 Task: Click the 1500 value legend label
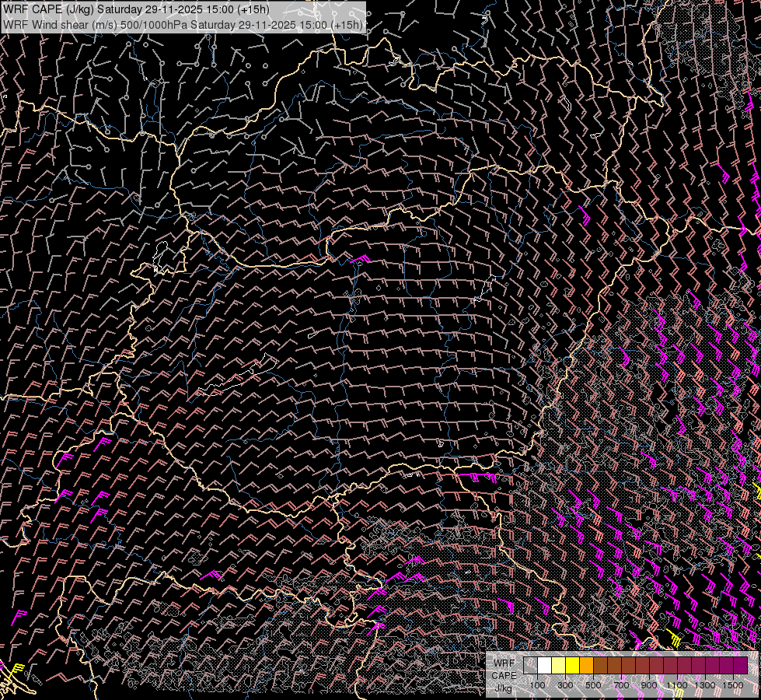(x=733, y=685)
